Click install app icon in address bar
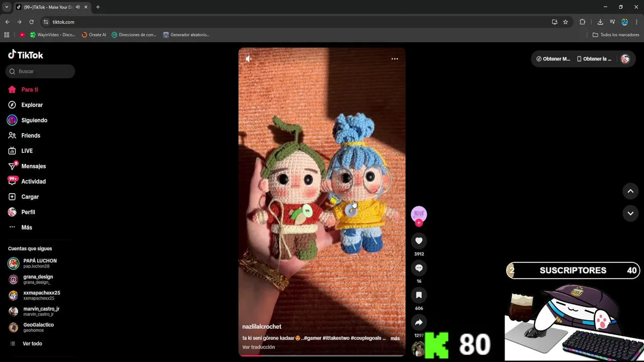 [554, 22]
